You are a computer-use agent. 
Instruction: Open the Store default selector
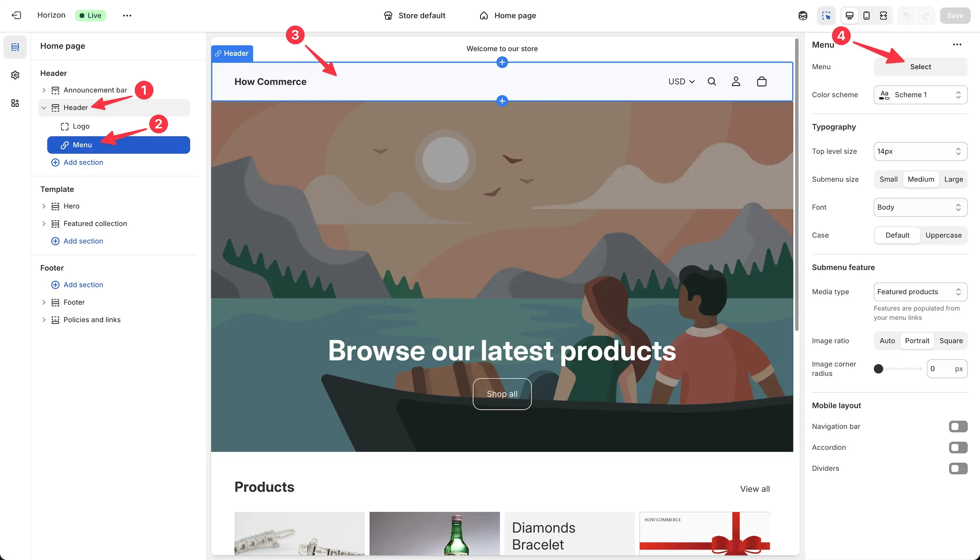click(414, 15)
